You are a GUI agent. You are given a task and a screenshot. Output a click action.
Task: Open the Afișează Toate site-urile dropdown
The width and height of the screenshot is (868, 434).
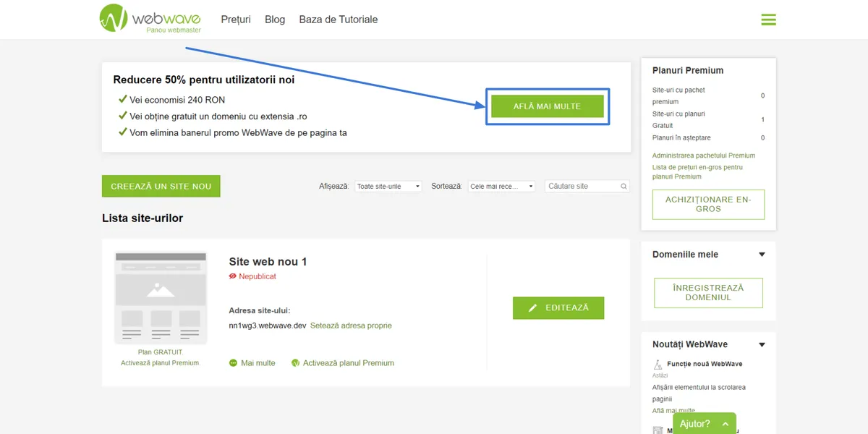point(388,187)
